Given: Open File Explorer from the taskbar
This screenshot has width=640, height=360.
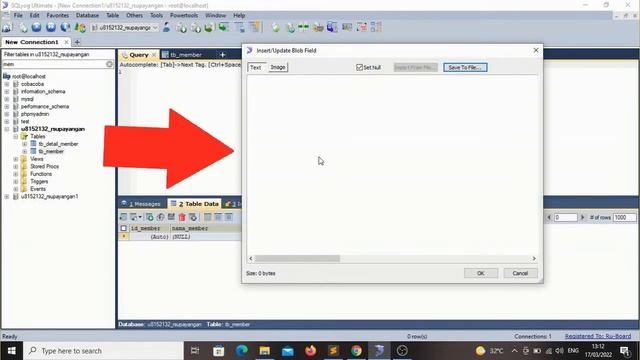Looking at the screenshot, I should 264,351.
